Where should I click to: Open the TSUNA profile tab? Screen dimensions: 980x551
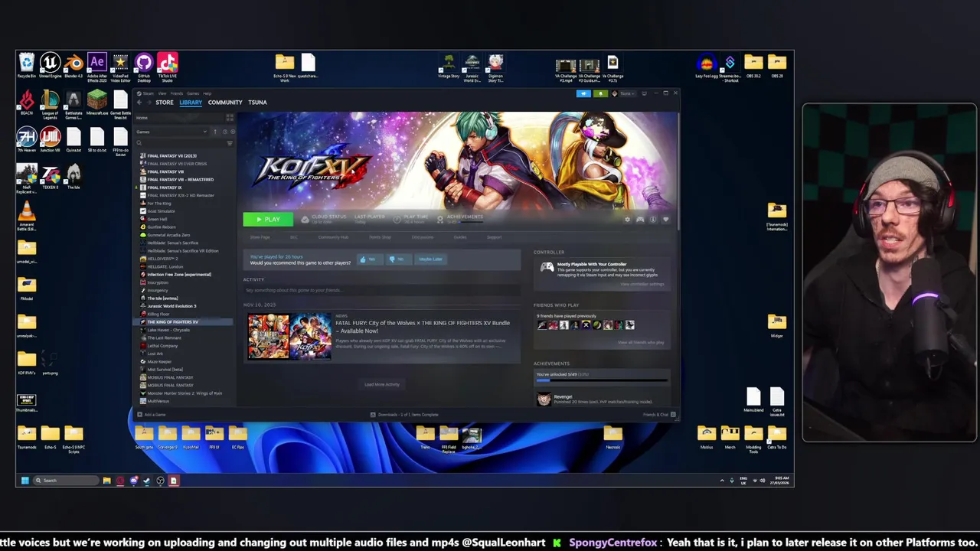pos(257,103)
